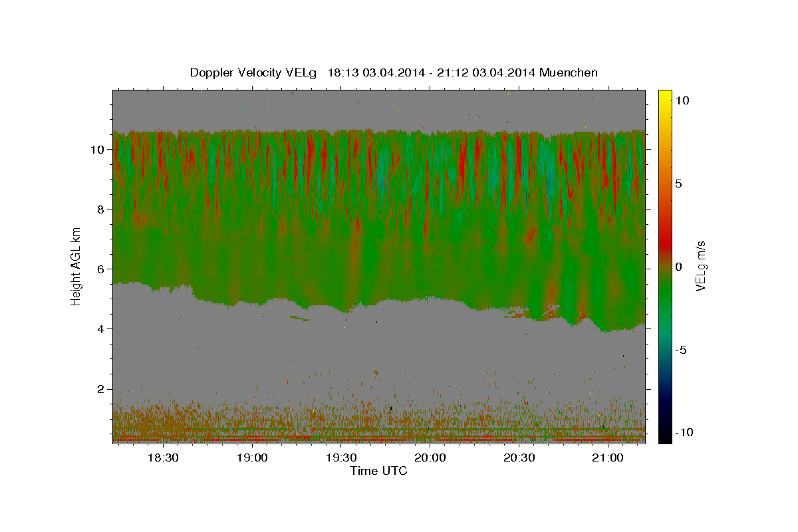The height and width of the screenshot is (532, 798).
Task: Click the 19:00 time tick label
Action: [x=251, y=458]
